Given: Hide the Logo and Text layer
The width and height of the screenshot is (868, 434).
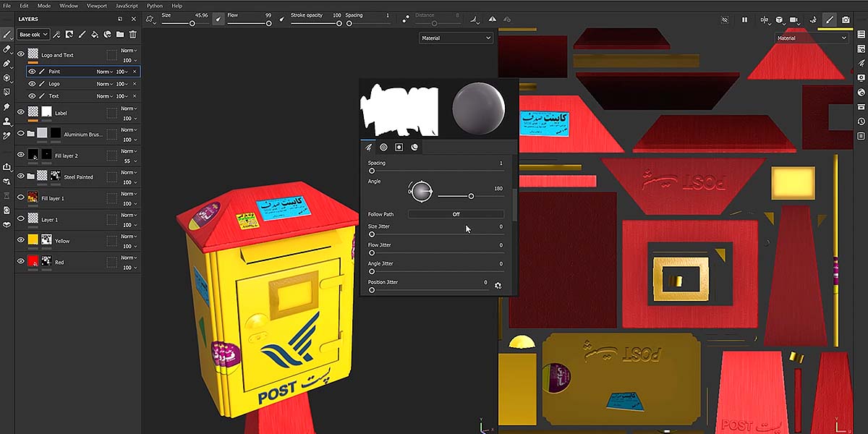Looking at the screenshot, I should coord(21,54).
